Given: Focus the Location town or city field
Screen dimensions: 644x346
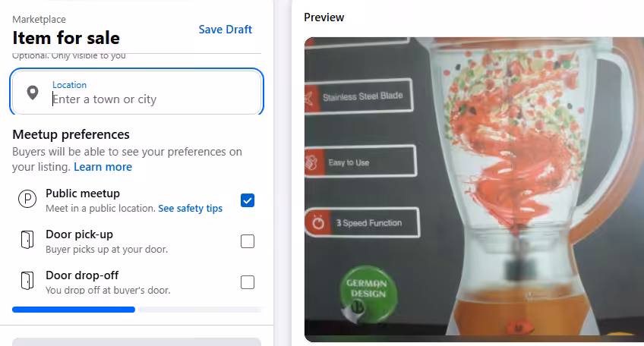Looking at the screenshot, I should coord(137,92).
